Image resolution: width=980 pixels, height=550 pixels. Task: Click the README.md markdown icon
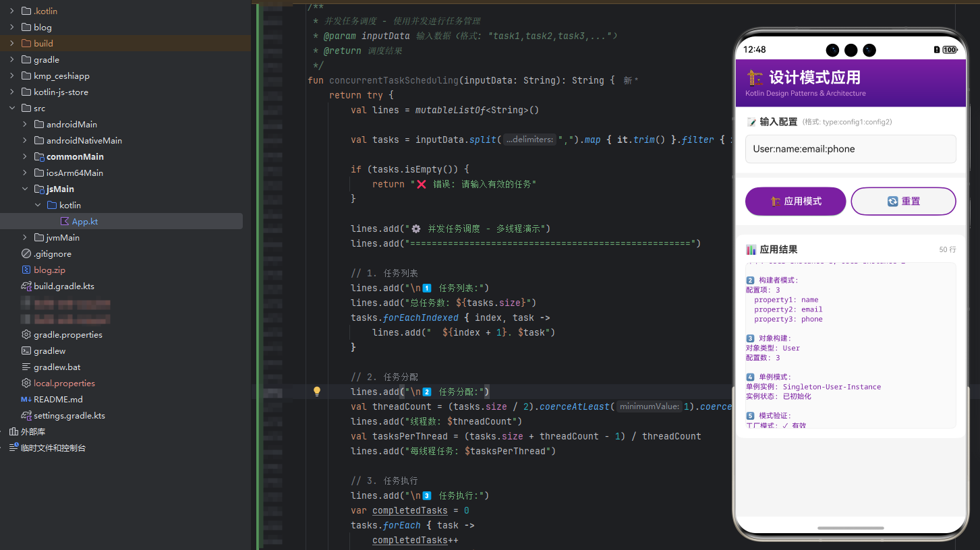pyautogui.click(x=26, y=399)
